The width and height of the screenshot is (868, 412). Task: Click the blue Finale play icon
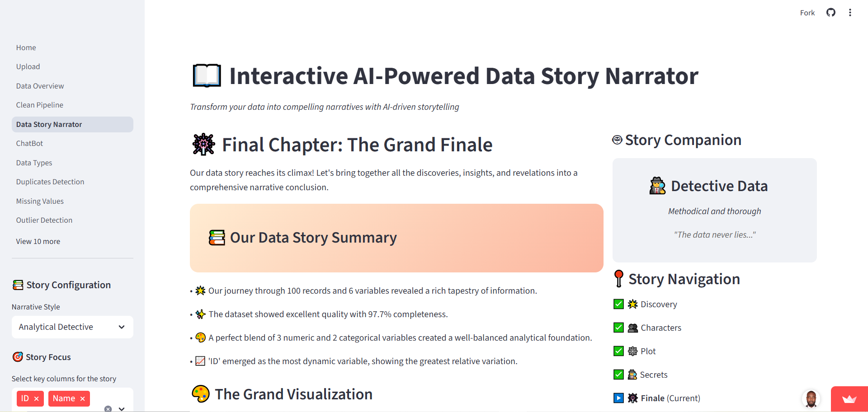point(618,398)
